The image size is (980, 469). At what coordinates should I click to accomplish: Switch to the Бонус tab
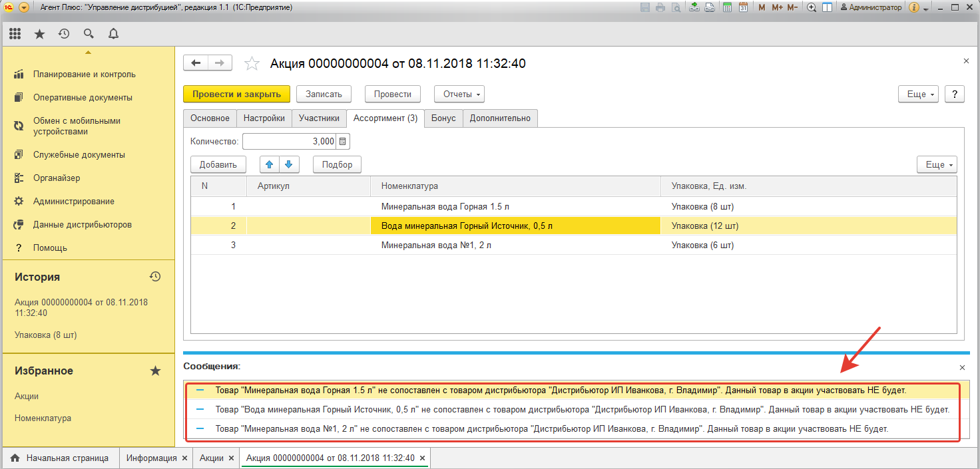[443, 118]
